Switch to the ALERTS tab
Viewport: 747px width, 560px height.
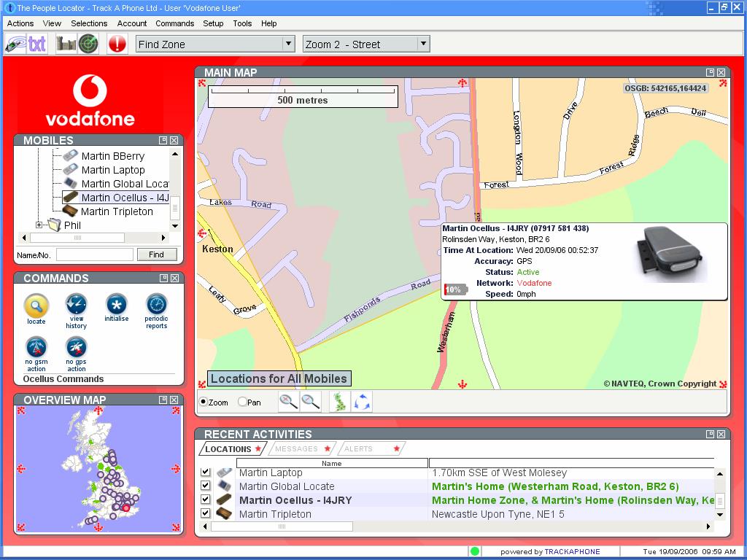click(x=371, y=448)
